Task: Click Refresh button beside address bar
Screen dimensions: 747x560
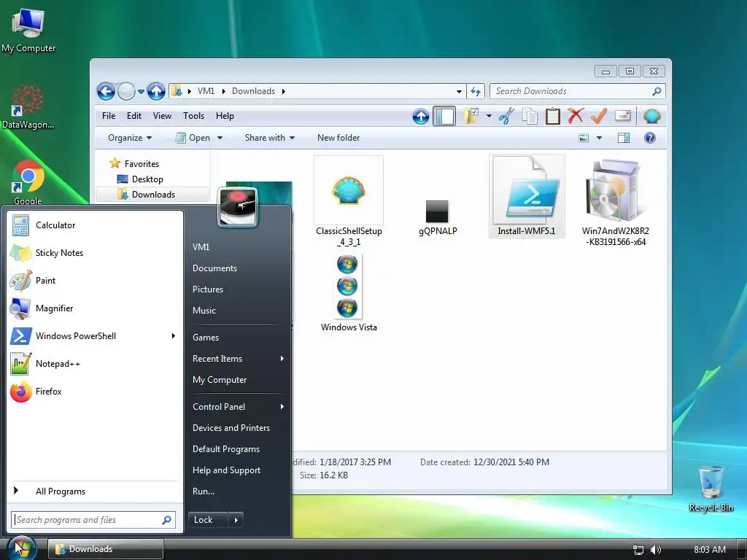Action: pos(476,91)
